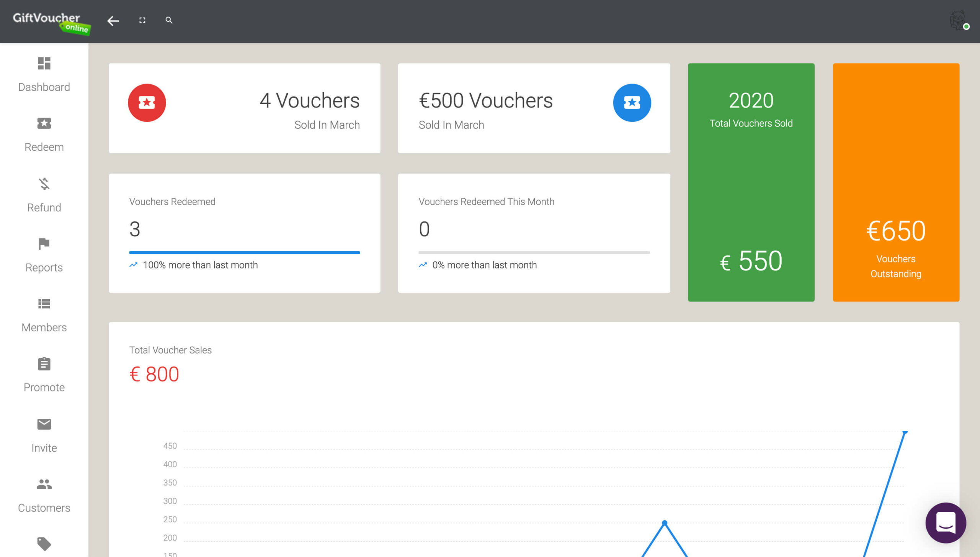Click the Refund money-off icon
Screen dimensions: 980x557
coord(44,183)
